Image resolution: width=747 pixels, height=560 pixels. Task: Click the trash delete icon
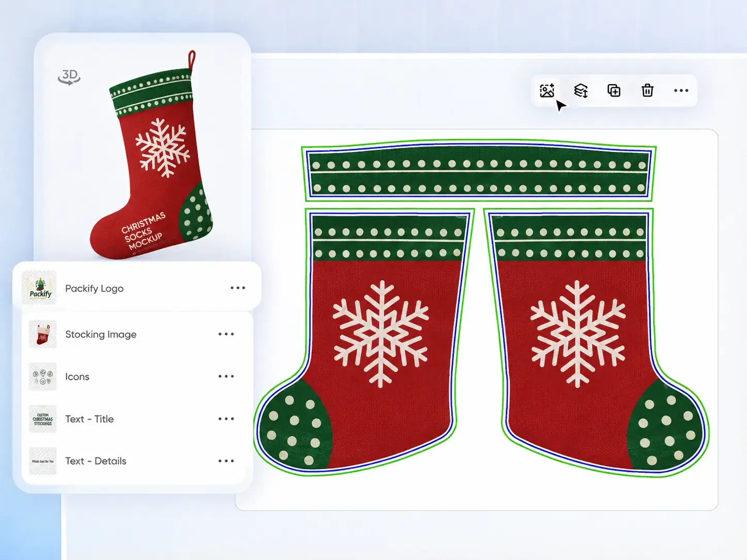click(x=647, y=91)
